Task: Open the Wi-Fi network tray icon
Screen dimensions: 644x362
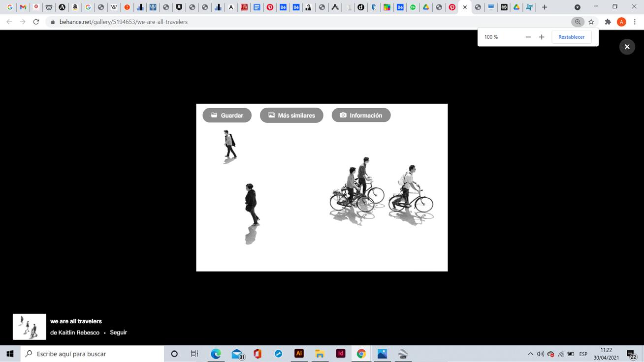Action: pyautogui.click(x=561, y=354)
